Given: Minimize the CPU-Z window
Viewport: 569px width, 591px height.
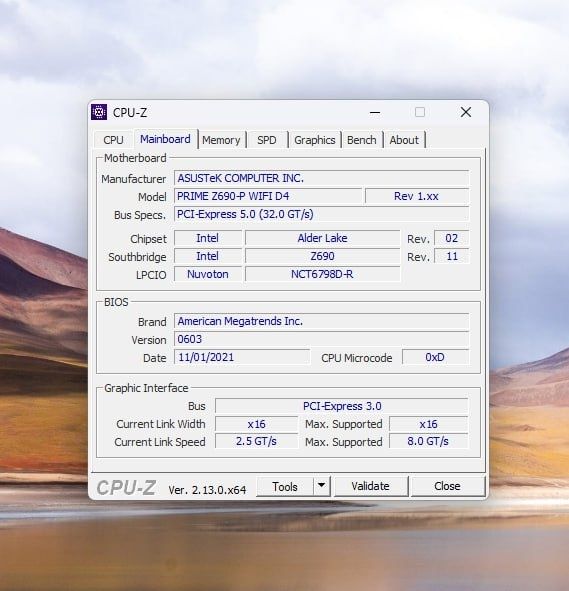Looking at the screenshot, I should pos(375,112).
